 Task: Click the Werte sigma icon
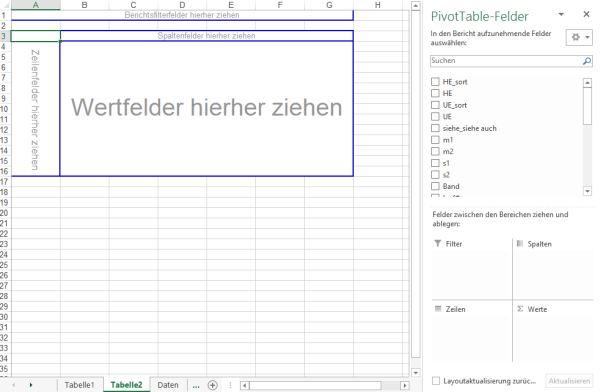(520, 309)
